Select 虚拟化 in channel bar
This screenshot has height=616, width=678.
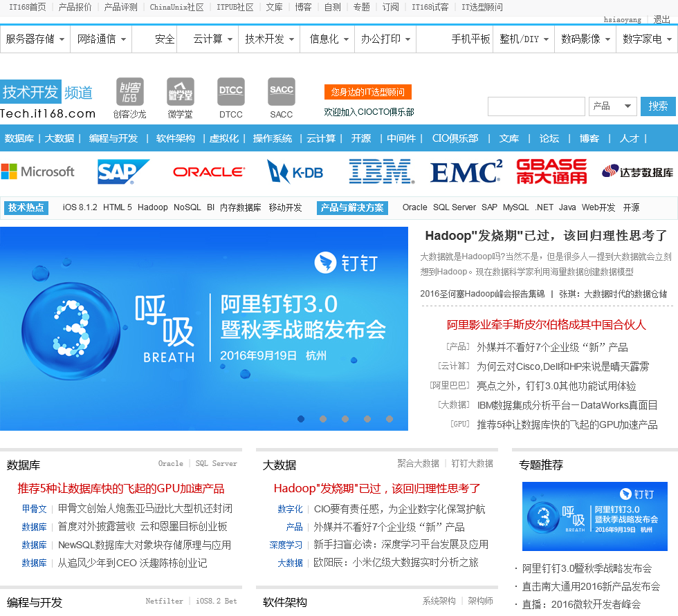click(223, 138)
